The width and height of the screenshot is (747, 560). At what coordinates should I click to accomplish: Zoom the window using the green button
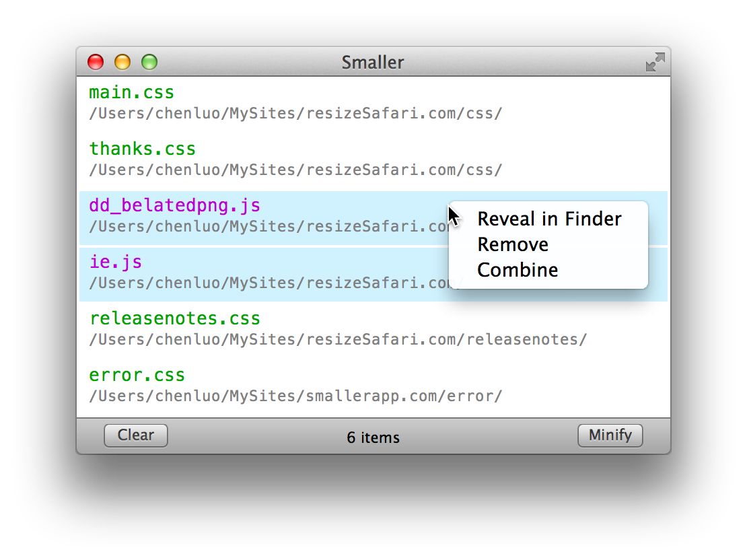[x=149, y=62]
